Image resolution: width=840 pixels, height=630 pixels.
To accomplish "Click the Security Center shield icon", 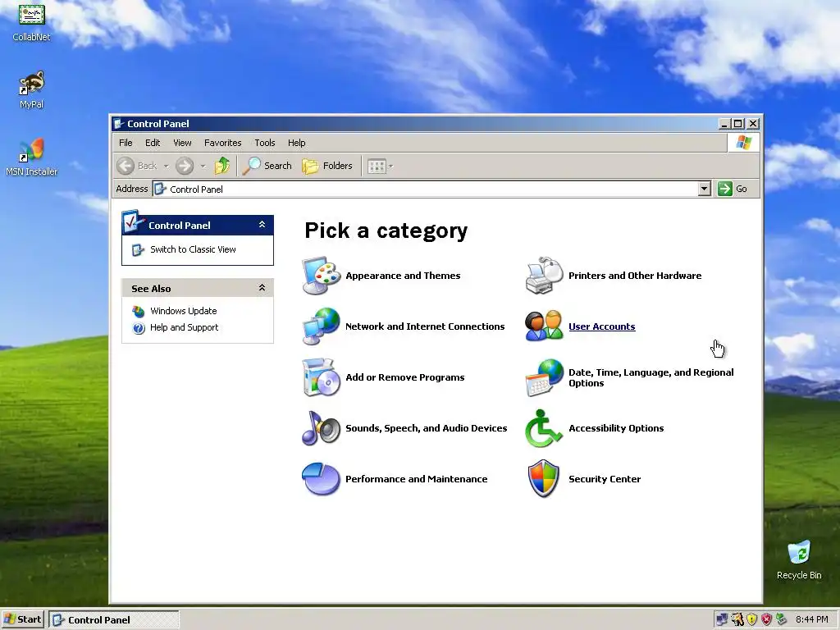I will point(544,478).
